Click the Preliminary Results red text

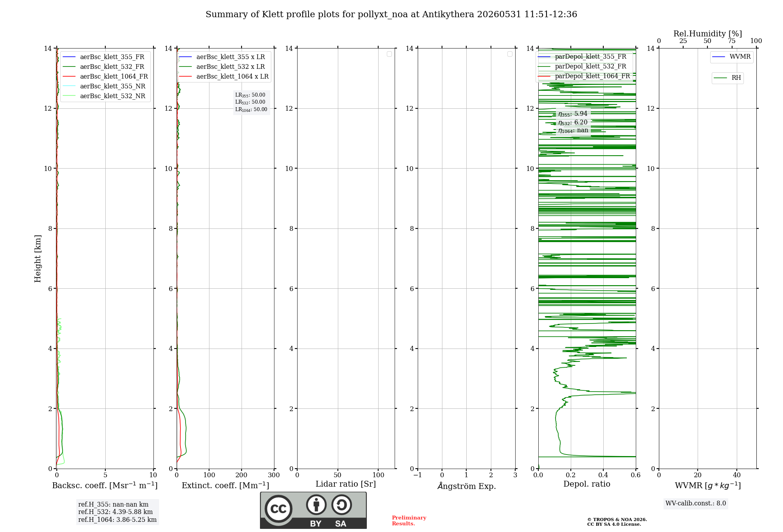tap(409, 521)
